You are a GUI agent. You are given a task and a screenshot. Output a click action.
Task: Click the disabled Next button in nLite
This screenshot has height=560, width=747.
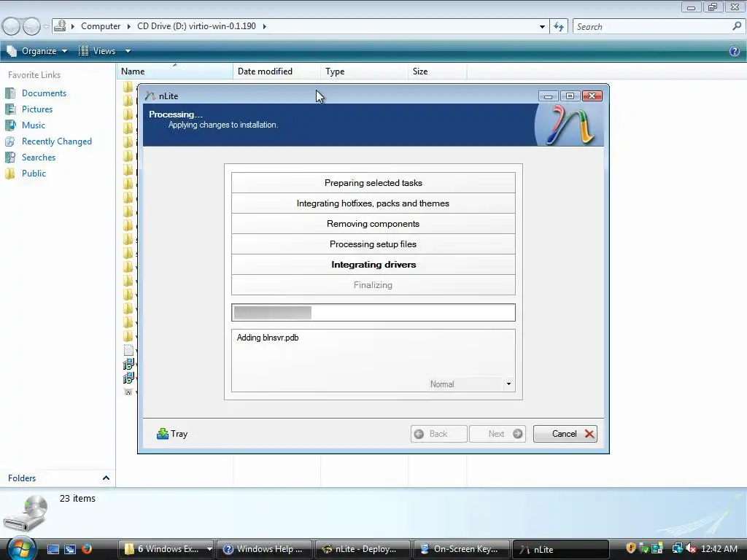point(498,434)
